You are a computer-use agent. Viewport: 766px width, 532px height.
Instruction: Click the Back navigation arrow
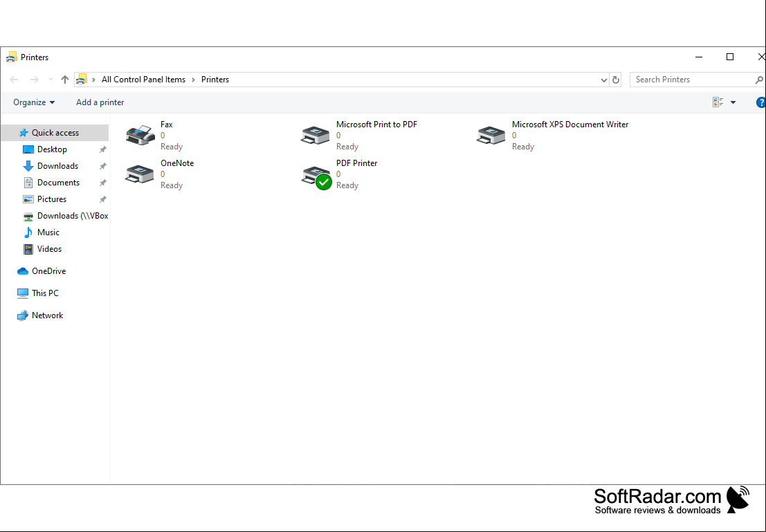click(x=14, y=80)
